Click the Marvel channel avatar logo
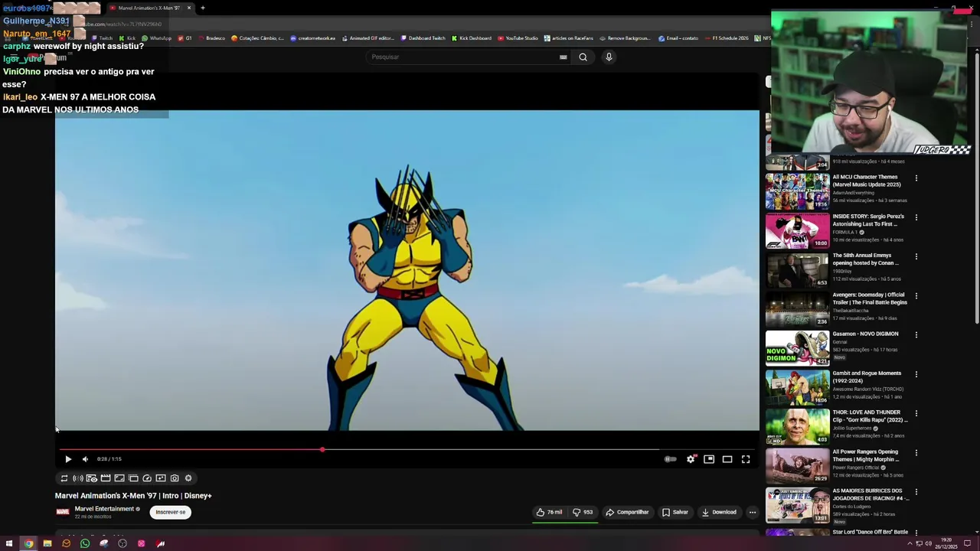The height and width of the screenshot is (551, 980). click(x=63, y=512)
